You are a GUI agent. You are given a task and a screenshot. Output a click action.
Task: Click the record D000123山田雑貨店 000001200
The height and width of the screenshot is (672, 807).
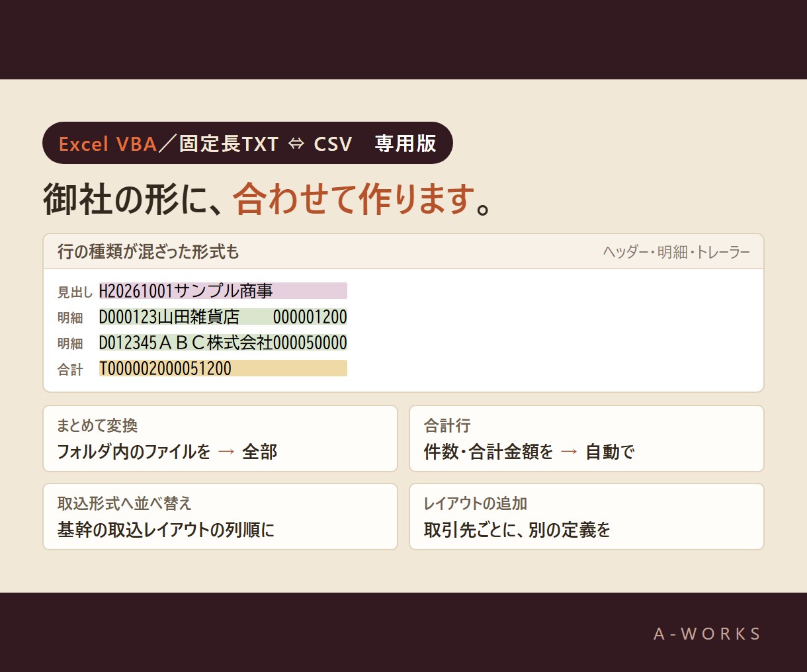[223, 317]
